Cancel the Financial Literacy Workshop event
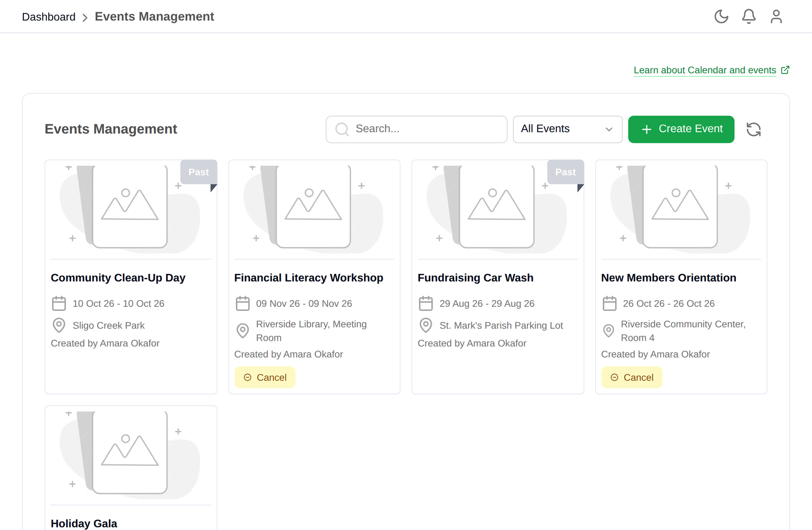The height and width of the screenshot is (530, 812). coord(265,377)
